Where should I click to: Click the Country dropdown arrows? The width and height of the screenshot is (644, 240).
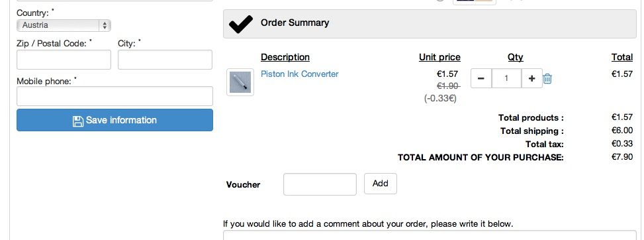click(x=105, y=25)
